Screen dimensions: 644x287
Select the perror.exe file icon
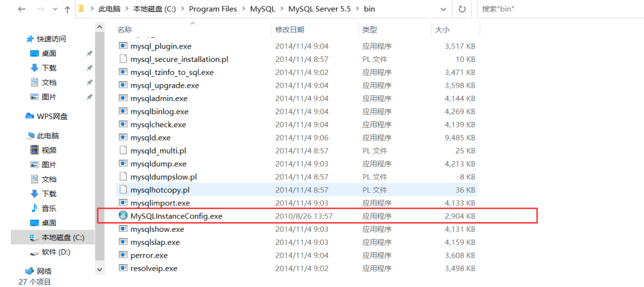123,255
